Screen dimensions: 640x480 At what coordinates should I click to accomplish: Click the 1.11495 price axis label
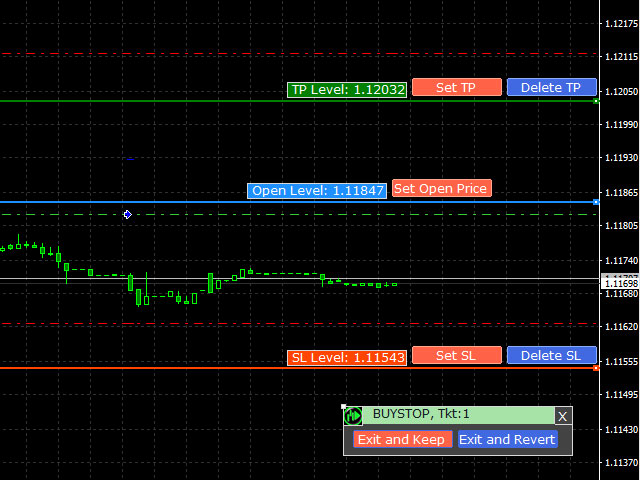621,395
